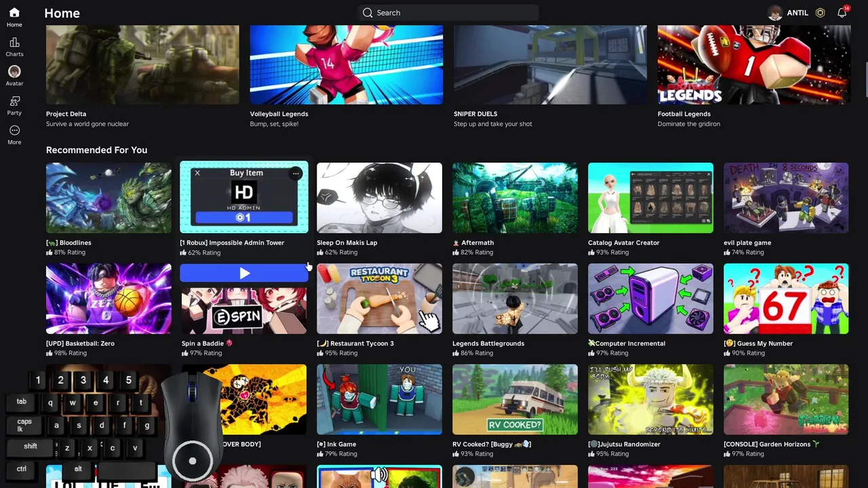Click the SNIPER DUELS title

[x=475, y=114]
